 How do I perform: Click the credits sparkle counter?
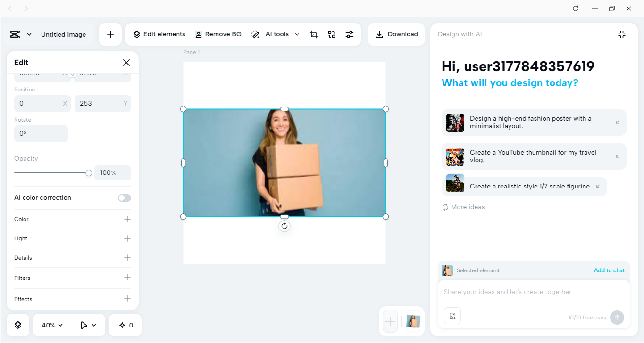tap(125, 325)
